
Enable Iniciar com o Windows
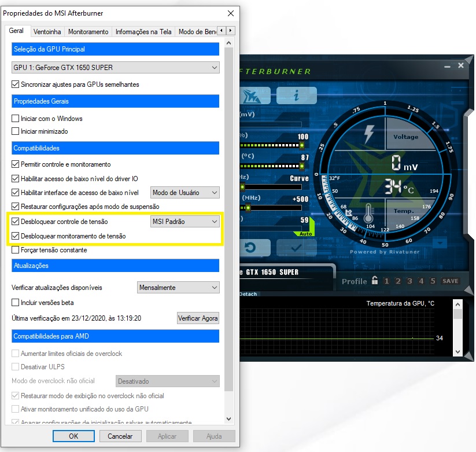tap(15, 119)
